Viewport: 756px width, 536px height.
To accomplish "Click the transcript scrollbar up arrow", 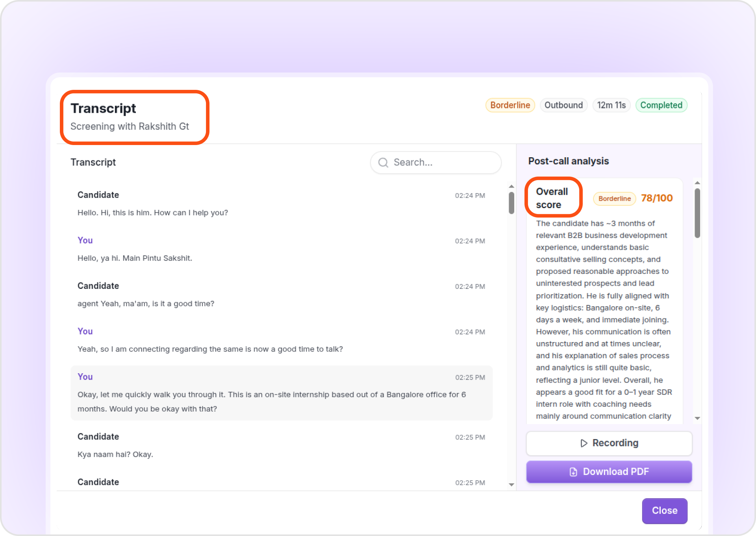I will point(511,186).
